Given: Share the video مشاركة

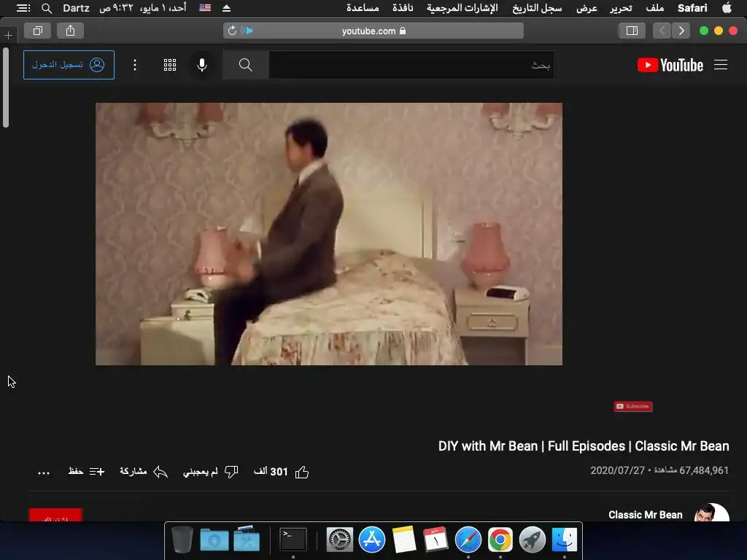Looking at the screenshot, I should point(144,472).
